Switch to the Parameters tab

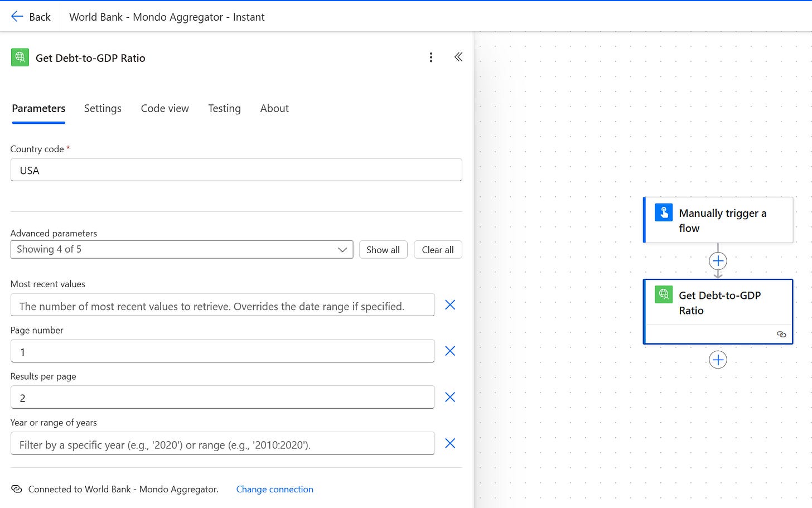point(38,109)
